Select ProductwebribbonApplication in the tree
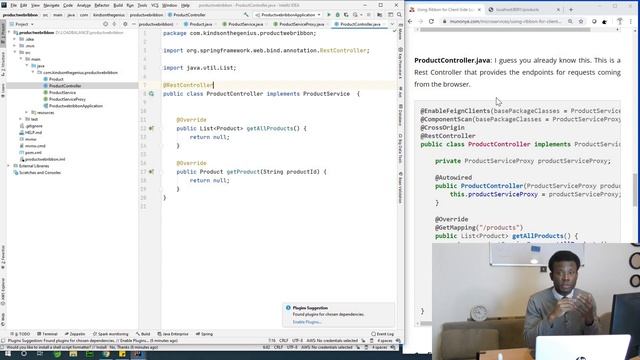The image size is (640, 360). pyautogui.click(x=73, y=106)
